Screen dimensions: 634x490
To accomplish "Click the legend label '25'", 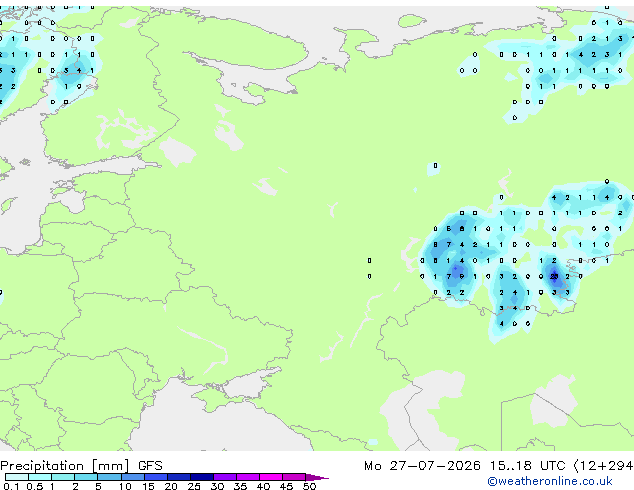I will tap(194, 486).
